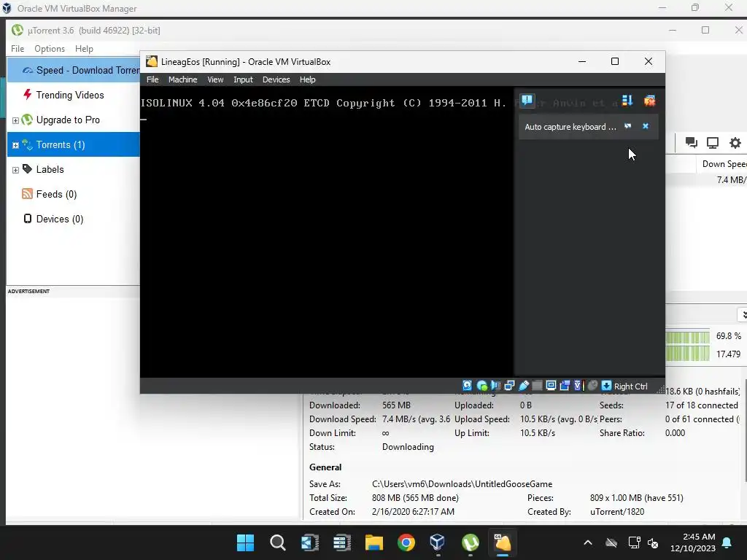Image resolution: width=747 pixels, height=560 pixels.
Task: Click the General section heading
Action: 325,467
